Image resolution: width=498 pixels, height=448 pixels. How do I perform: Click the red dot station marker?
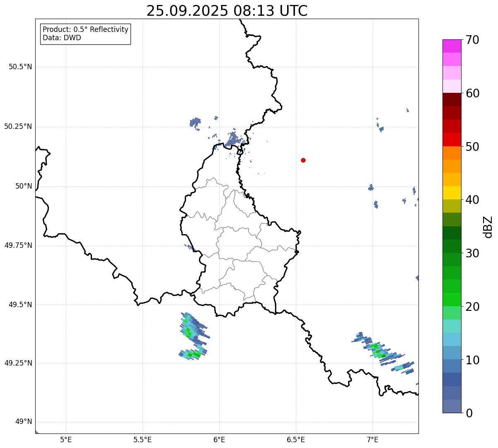coord(303,160)
